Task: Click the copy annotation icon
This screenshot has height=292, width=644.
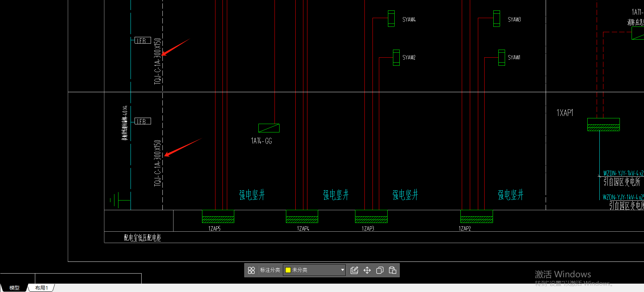Action: click(380, 270)
